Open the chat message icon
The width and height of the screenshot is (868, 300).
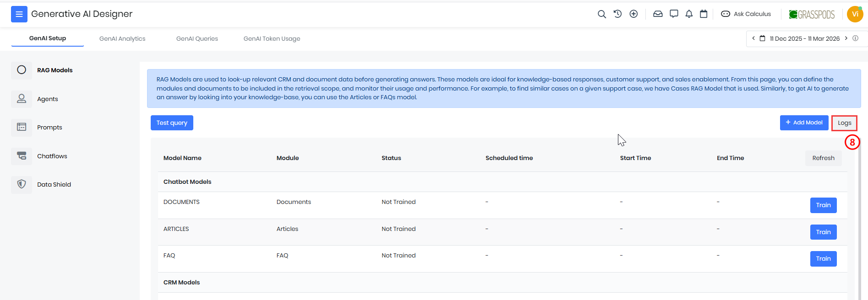click(674, 14)
